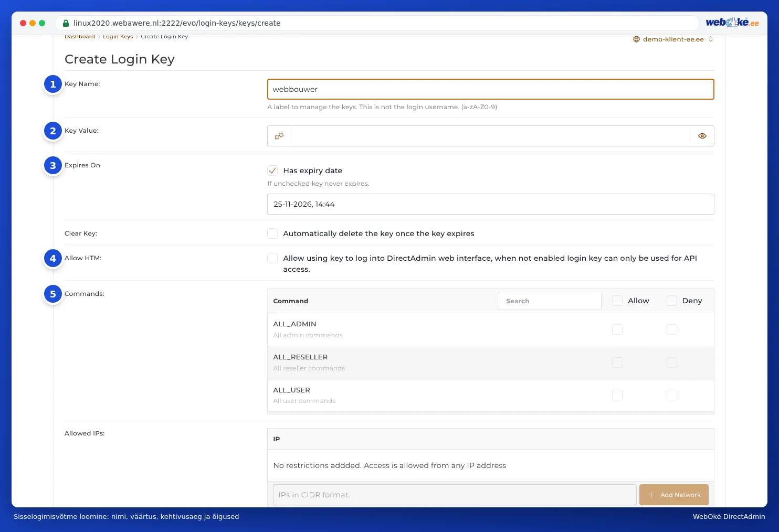Image resolution: width=779 pixels, height=532 pixels.
Task: Click the plus icon on Add Network
Action: [651, 495]
